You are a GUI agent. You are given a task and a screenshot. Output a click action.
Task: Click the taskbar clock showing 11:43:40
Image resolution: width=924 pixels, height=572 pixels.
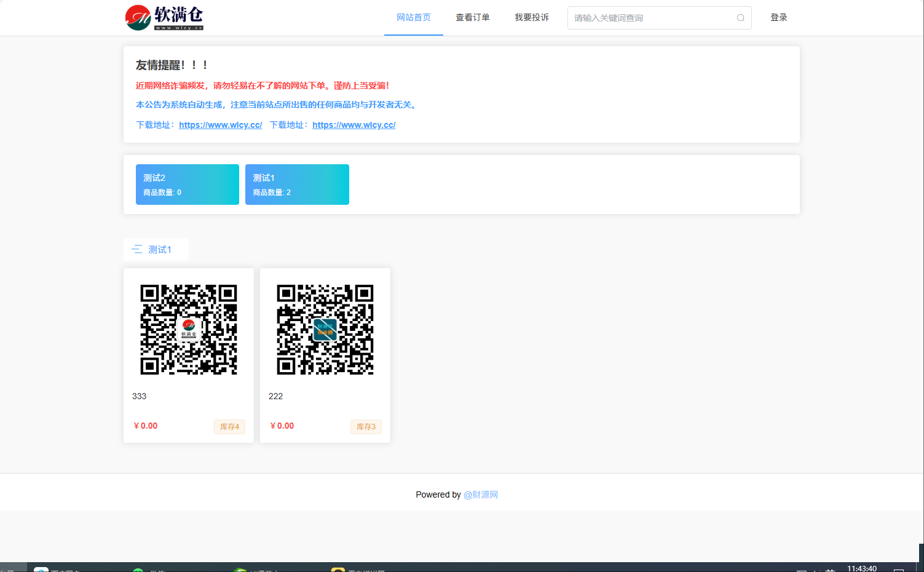tap(861, 568)
